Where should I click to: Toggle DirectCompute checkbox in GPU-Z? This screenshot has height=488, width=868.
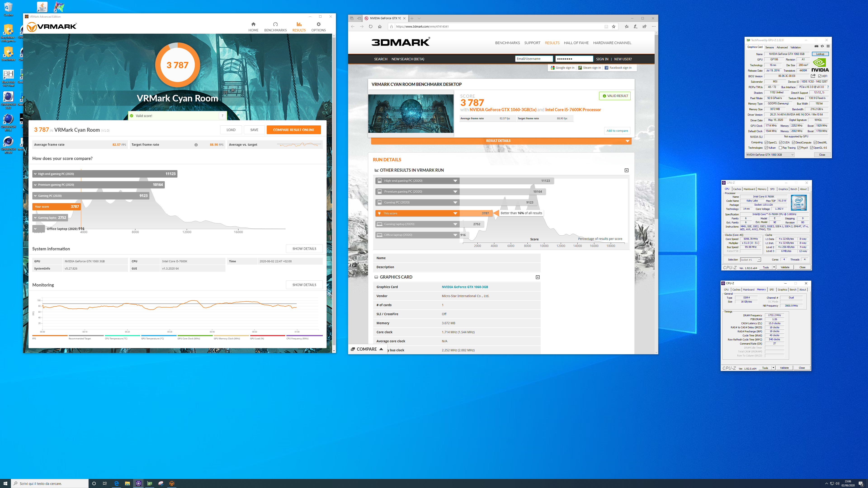tap(794, 143)
